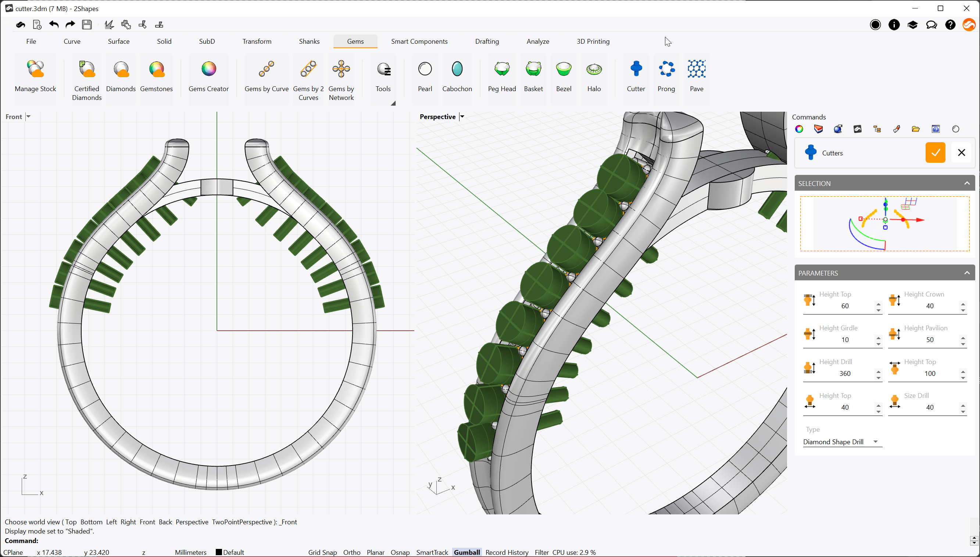The width and height of the screenshot is (980, 557).
Task: Toggle Record History in status bar
Action: pyautogui.click(x=507, y=552)
